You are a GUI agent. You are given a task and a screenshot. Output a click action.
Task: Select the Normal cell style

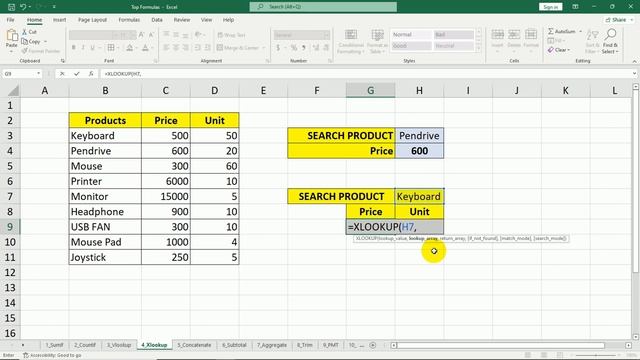click(411, 35)
